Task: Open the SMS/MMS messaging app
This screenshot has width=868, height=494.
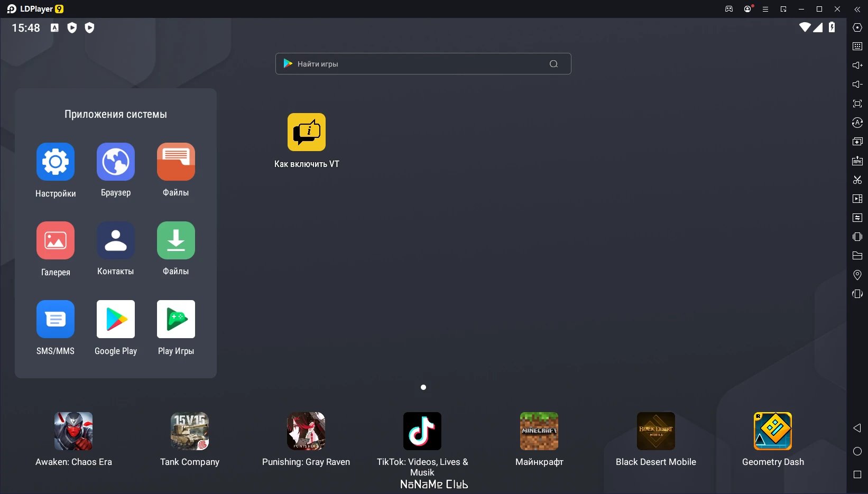Action: click(56, 319)
